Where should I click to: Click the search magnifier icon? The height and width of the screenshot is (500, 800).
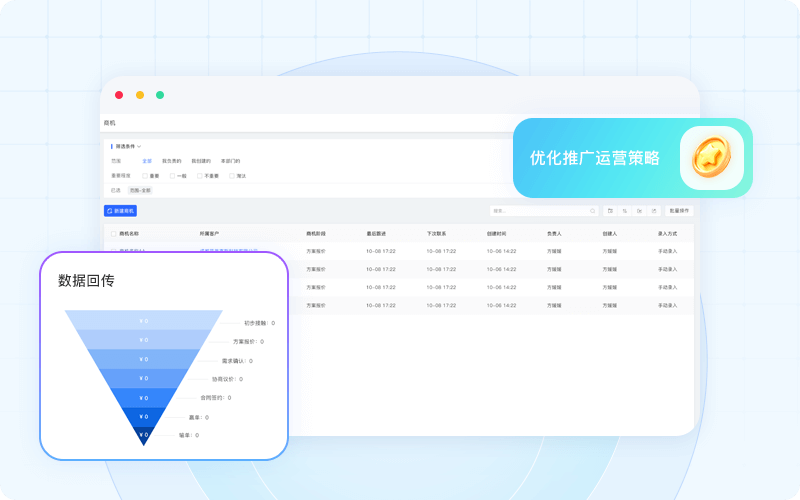pyautogui.click(x=593, y=211)
